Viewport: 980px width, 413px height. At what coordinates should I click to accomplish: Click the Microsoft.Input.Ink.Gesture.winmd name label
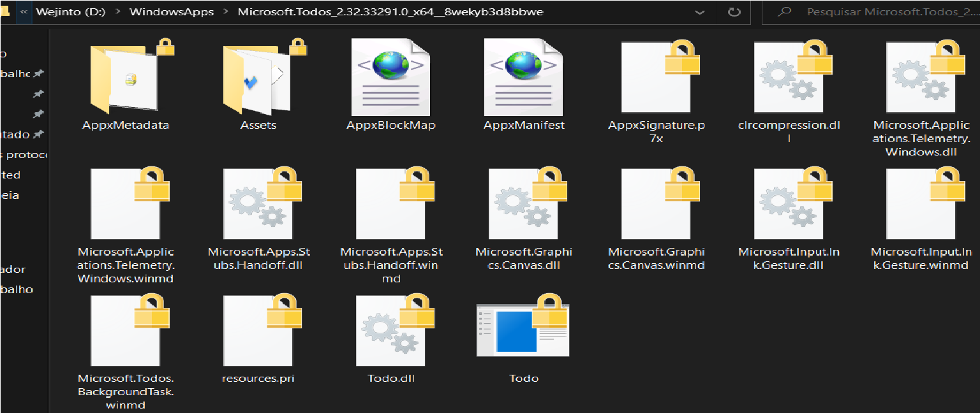tap(922, 258)
